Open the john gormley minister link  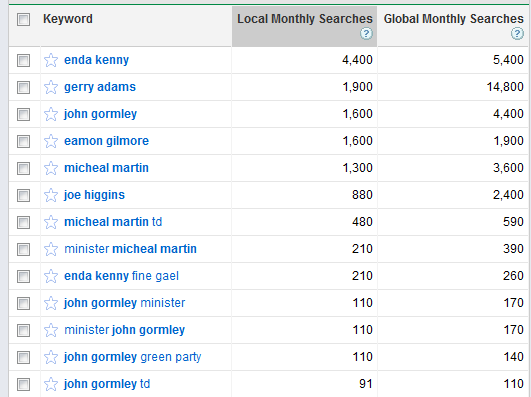coord(125,303)
